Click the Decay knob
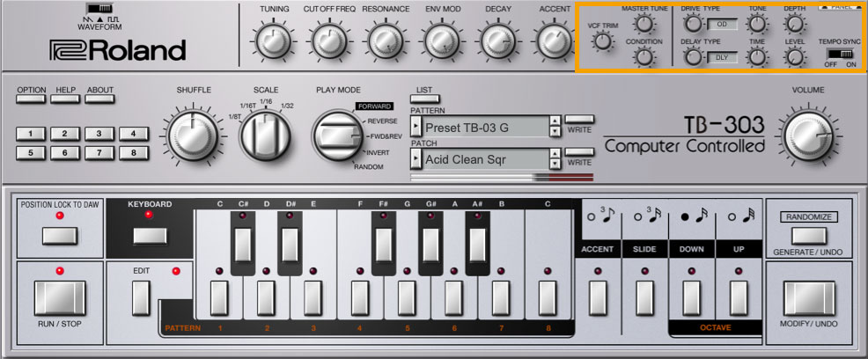The width and height of the screenshot is (868, 359). coord(498,41)
